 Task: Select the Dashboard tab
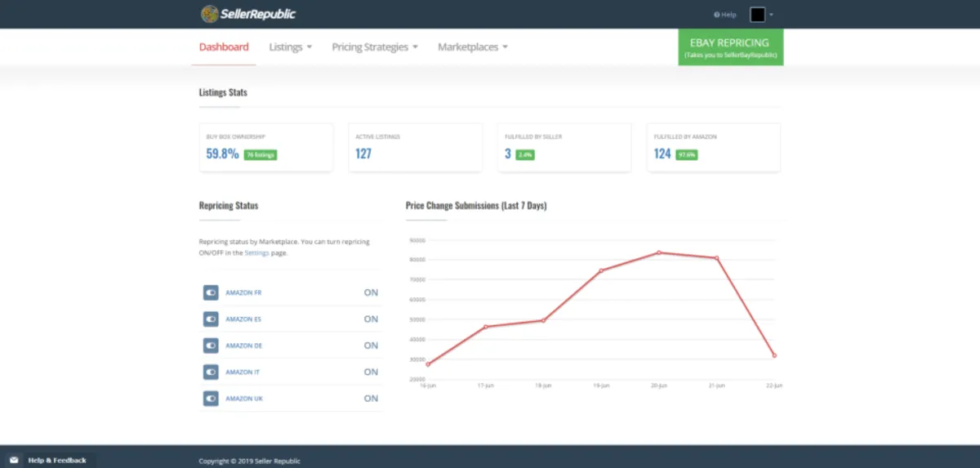tap(224, 47)
